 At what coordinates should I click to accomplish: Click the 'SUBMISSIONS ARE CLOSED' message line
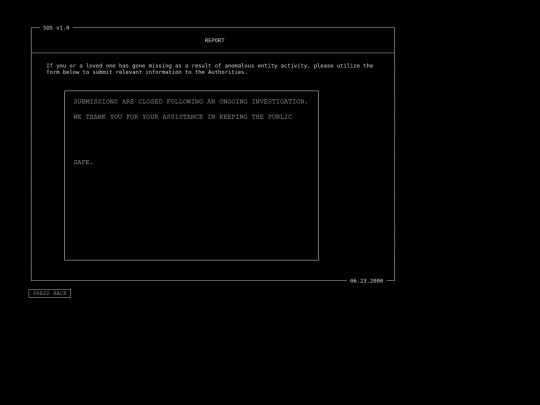(190, 102)
